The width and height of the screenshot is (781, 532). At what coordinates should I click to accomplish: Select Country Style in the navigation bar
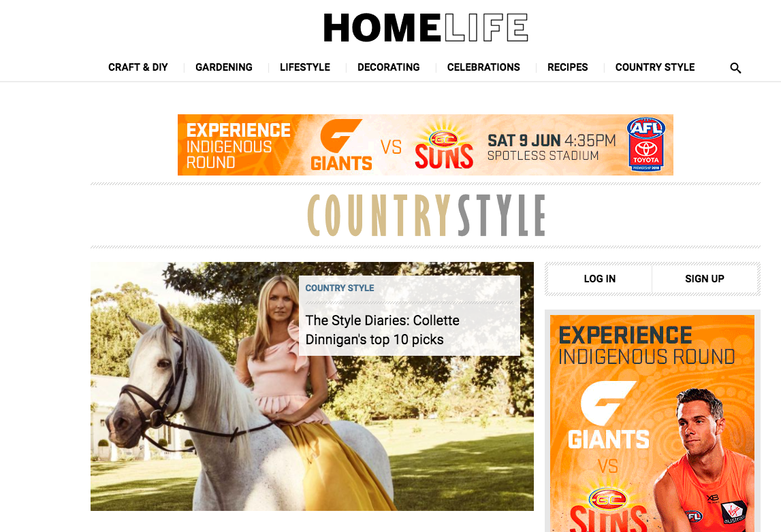[x=654, y=67]
